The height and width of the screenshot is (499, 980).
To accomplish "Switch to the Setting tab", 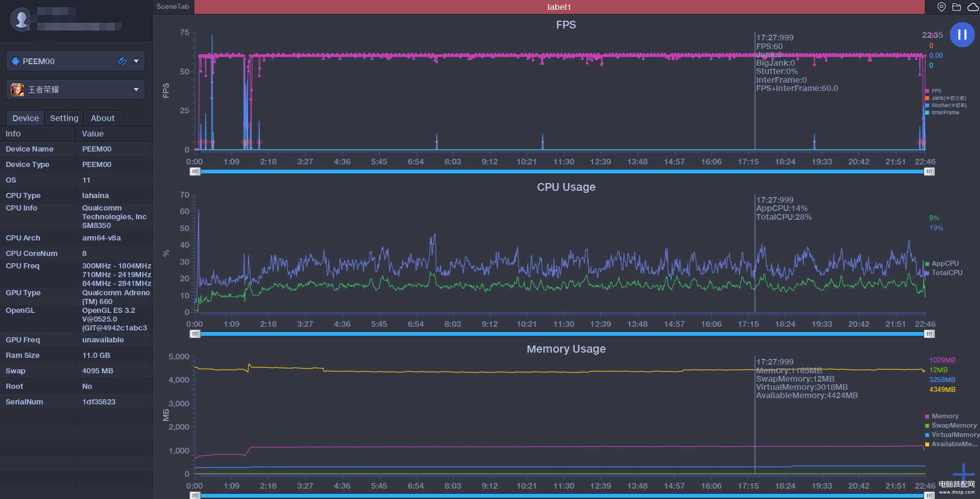I will pyautogui.click(x=64, y=118).
